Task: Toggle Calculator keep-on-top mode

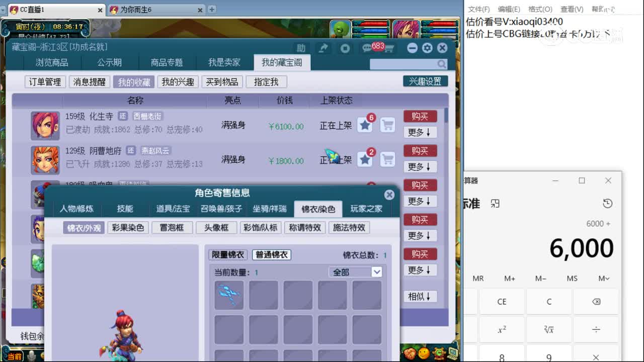Action: 495,204
